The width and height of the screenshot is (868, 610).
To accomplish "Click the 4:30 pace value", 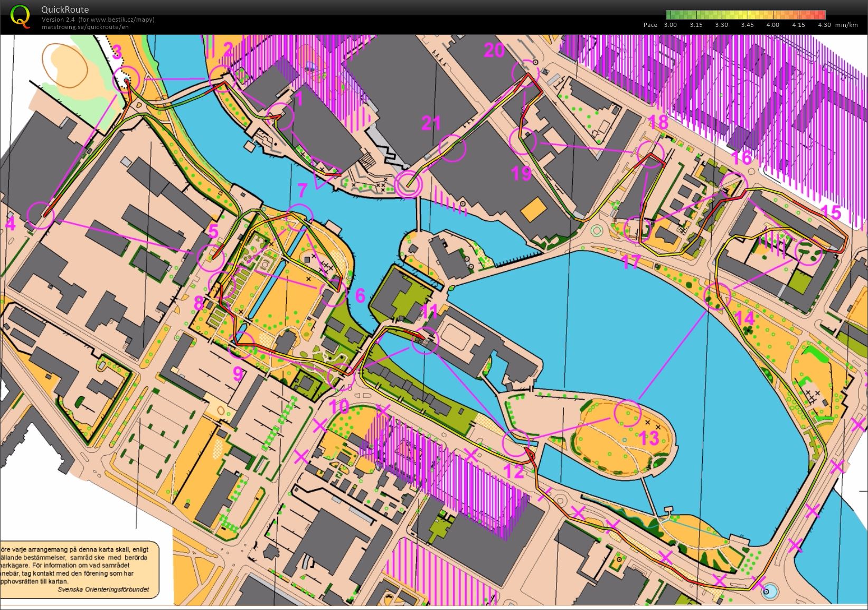I will point(824,25).
